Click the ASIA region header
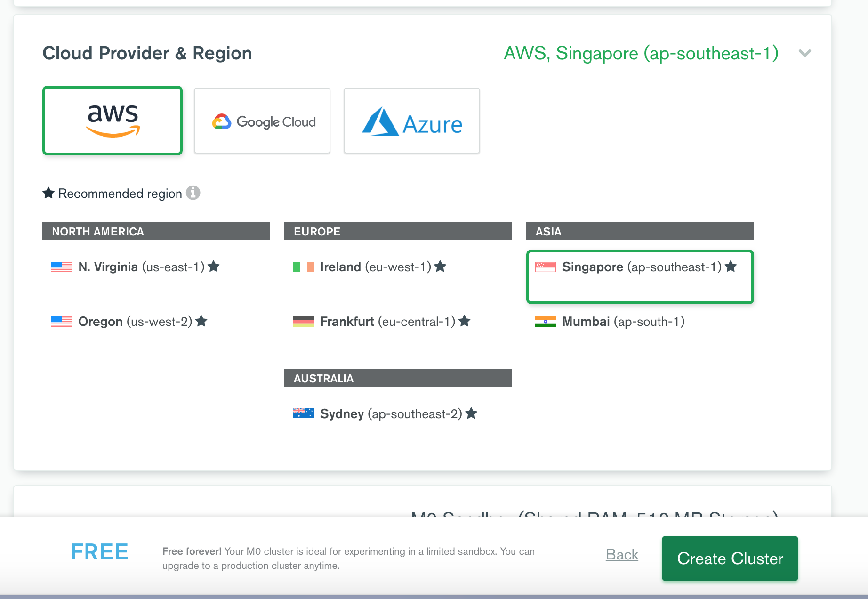The image size is (868, 599). (640, 231)
